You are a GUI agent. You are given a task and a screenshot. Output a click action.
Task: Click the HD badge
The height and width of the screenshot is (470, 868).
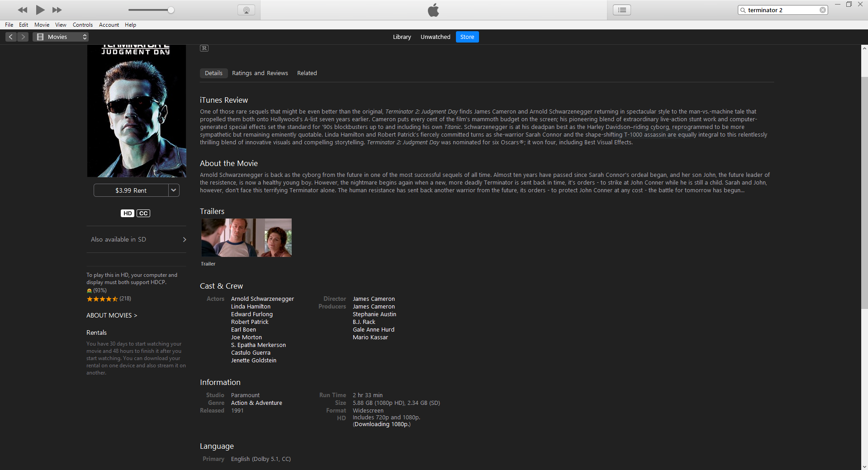click(x=128, y=214)
